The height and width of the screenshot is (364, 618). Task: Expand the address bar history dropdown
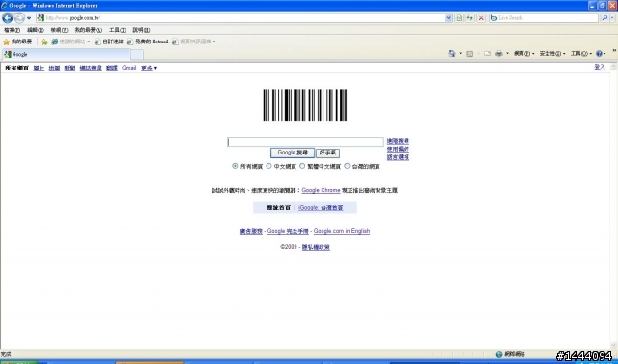click(x=448, y=17)
